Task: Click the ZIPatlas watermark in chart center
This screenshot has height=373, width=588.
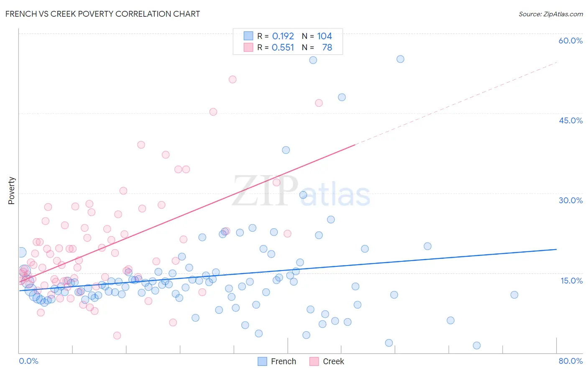Action: tap(301, 192)
